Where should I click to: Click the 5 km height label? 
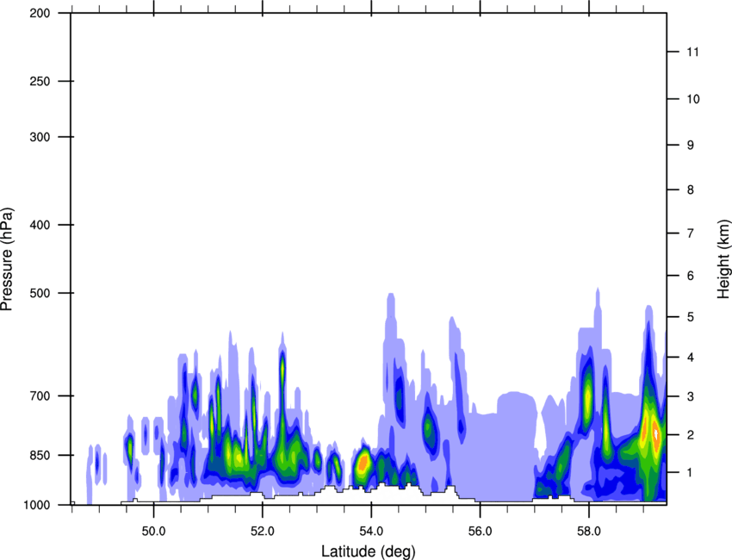pos(691,317)
